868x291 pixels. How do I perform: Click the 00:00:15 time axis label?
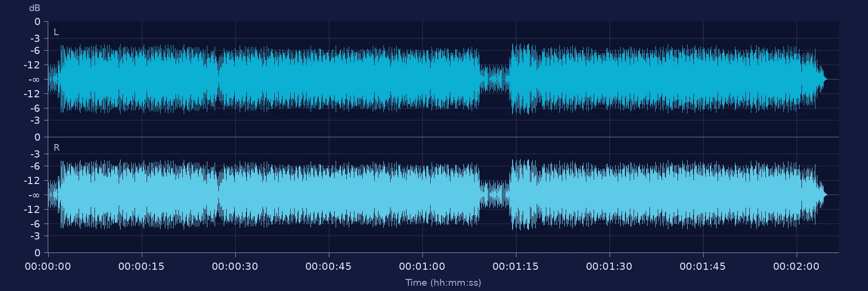point(141,266)
